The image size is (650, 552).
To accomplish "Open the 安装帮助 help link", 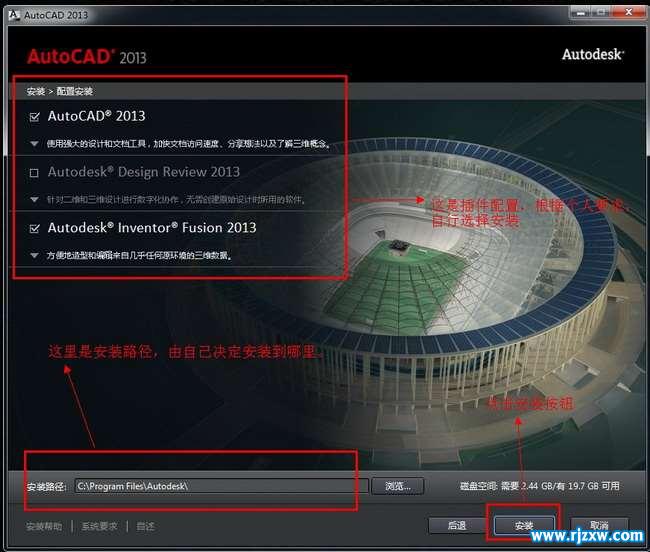I will point(44,526).
